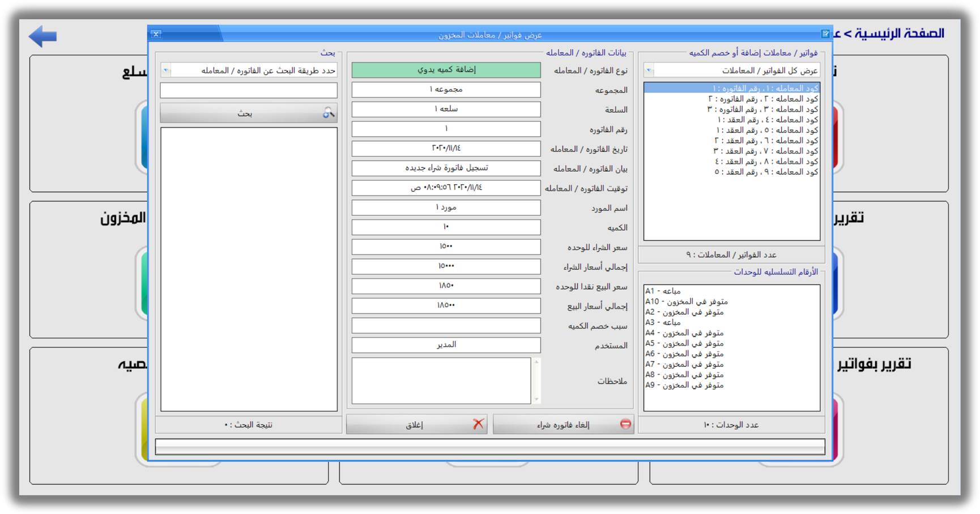Select serial number row A10 - متوفر في المخزون

click(732, 301)
